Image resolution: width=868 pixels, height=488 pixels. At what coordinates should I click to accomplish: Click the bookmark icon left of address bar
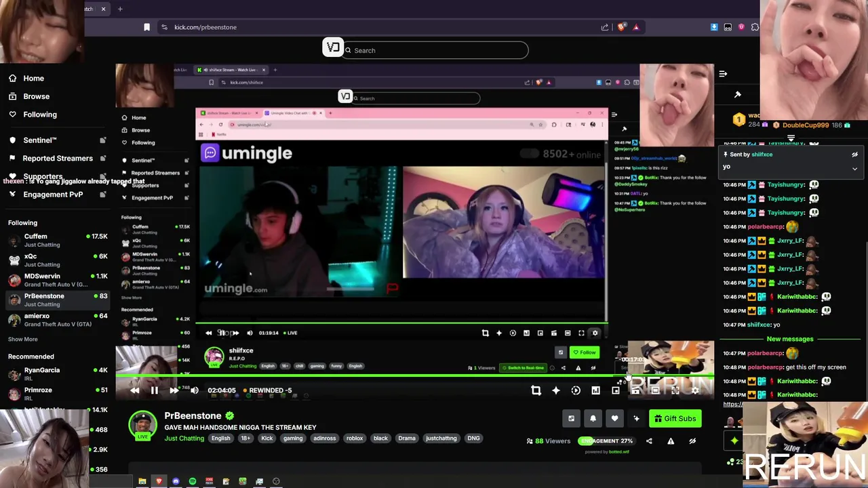pos(146,27)
